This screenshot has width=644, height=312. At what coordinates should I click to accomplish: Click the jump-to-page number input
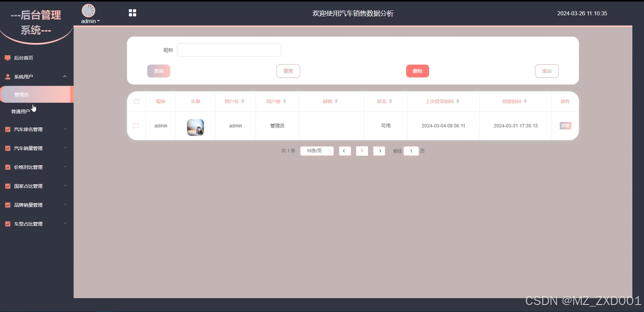click(x=411, y=151)
